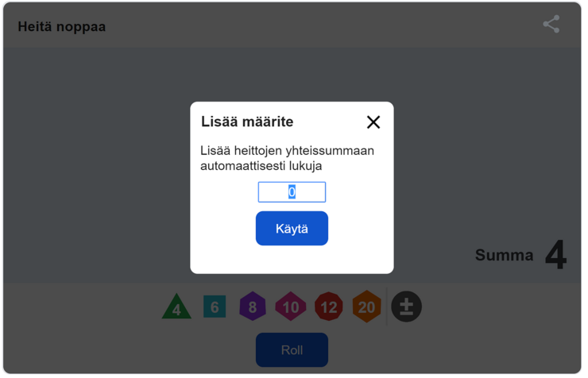
Task: Select the teal 6-sided die
Action: coord(215,307)
